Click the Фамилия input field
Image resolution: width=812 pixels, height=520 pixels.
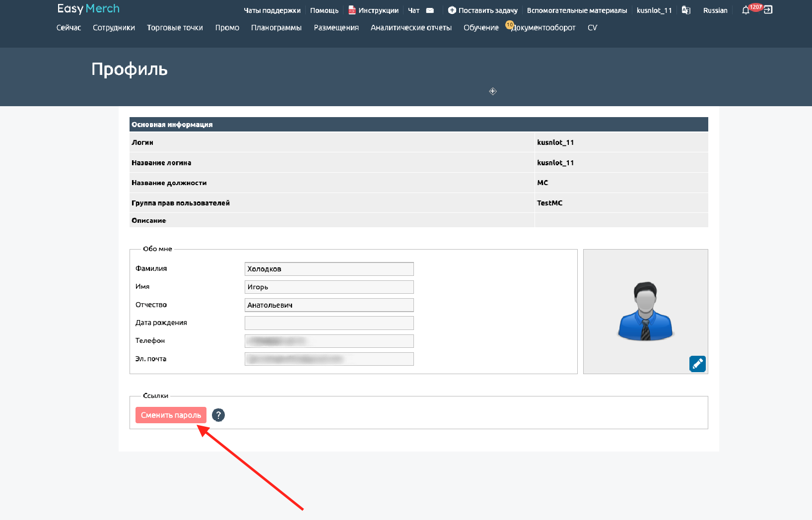pos(329,269)
